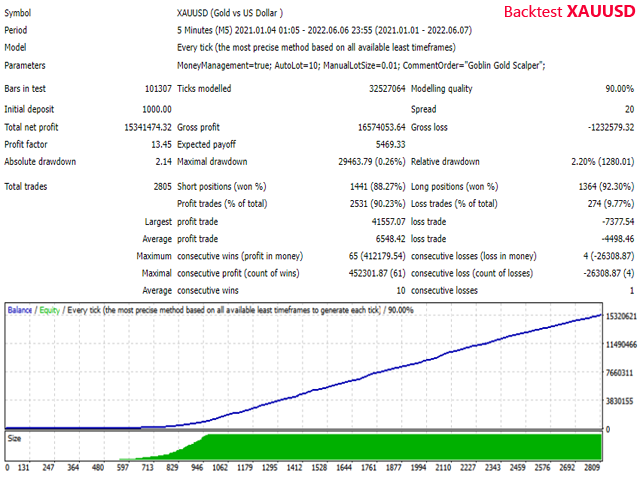Screen dimensions: 640x480
Task: Click the Long positions value 1364 (92.30%)
Action: point(606,187)
